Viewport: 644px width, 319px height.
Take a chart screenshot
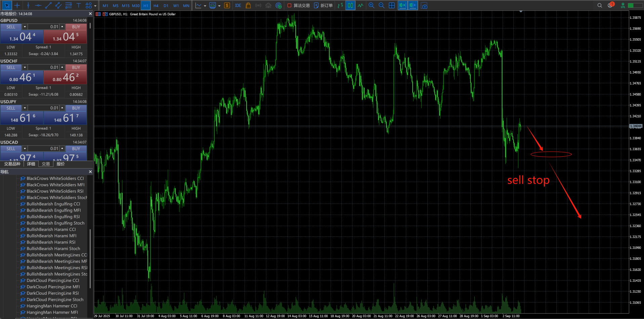(424, 5)
